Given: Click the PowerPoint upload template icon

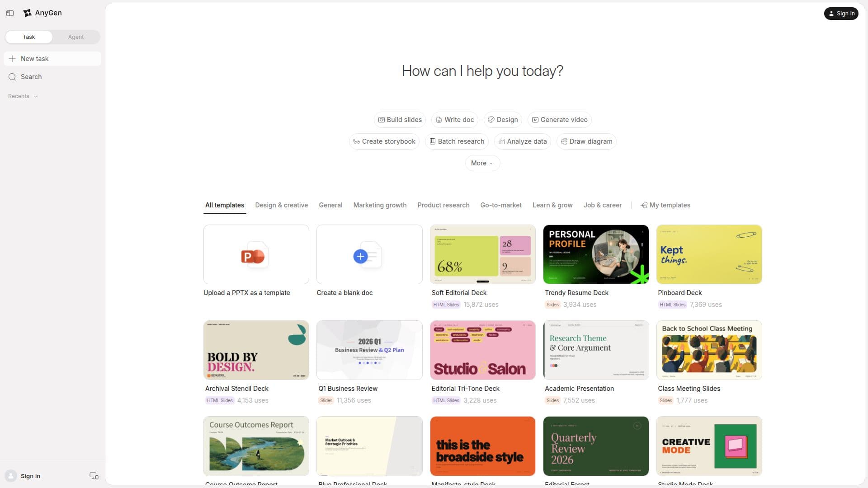Looking at the screenshot, I should pos(253,256).
